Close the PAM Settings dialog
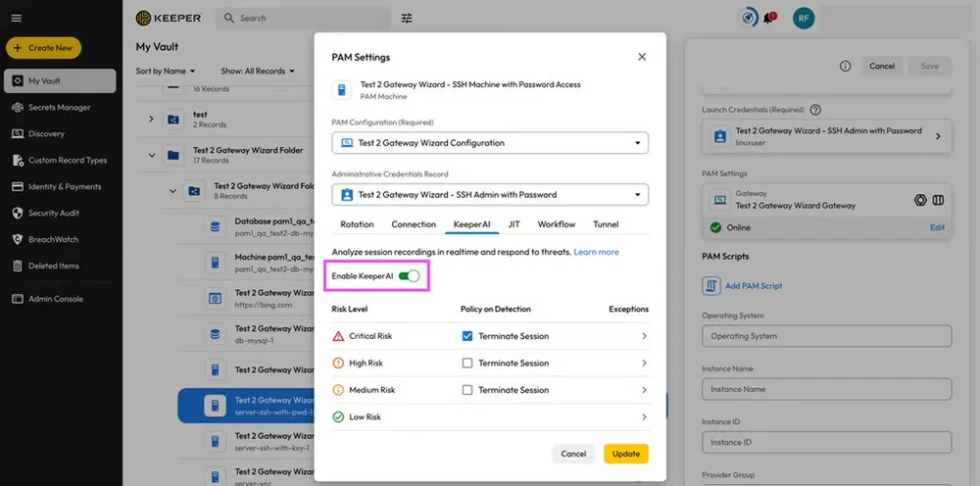The height and width of the screenshot is (486, 980). [x=642, y=57]
